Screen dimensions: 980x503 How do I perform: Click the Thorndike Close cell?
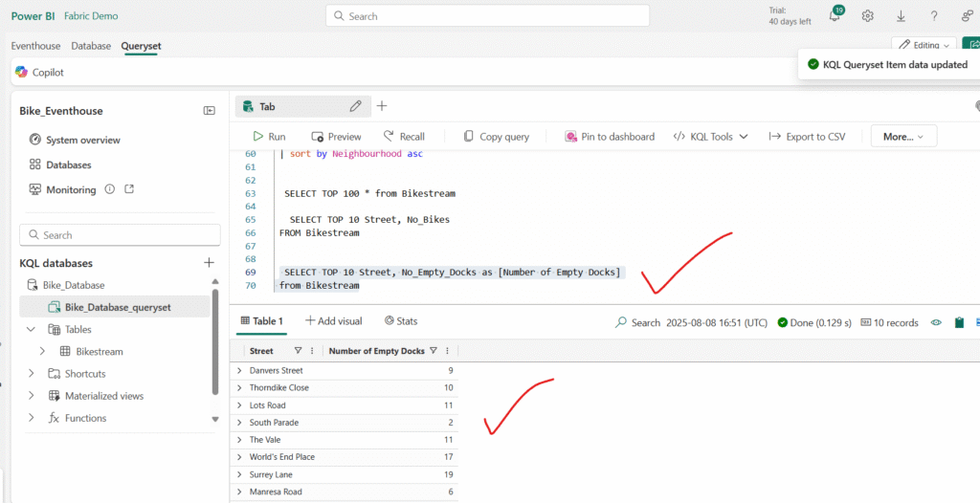tap(278, 387)
